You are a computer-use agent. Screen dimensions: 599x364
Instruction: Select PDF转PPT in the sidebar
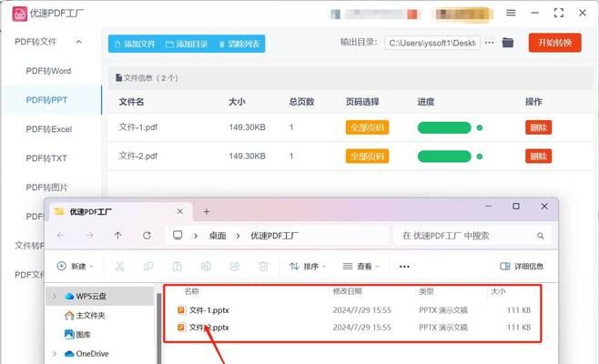[52, 100]
